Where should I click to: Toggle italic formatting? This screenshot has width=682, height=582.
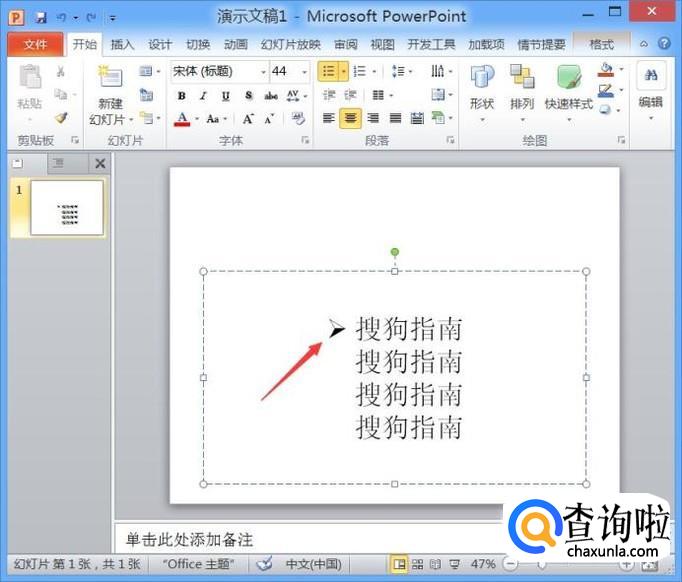203,96
